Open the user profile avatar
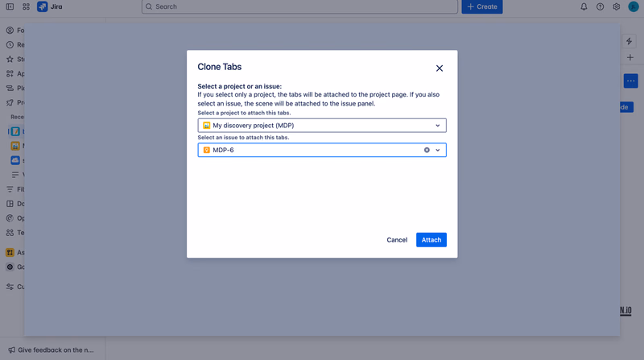The width and height of the screenshot is (644, 360). [634, 6]
